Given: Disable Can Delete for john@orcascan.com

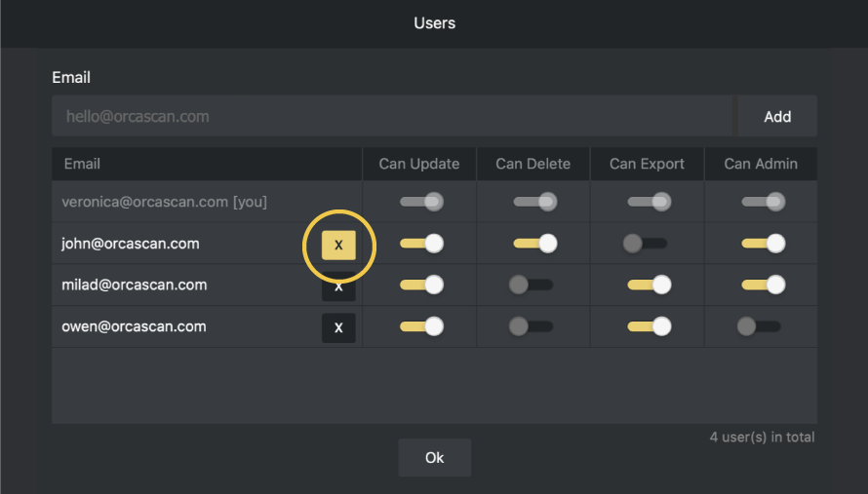Looking at the screenshot, I should pos(533,244).
